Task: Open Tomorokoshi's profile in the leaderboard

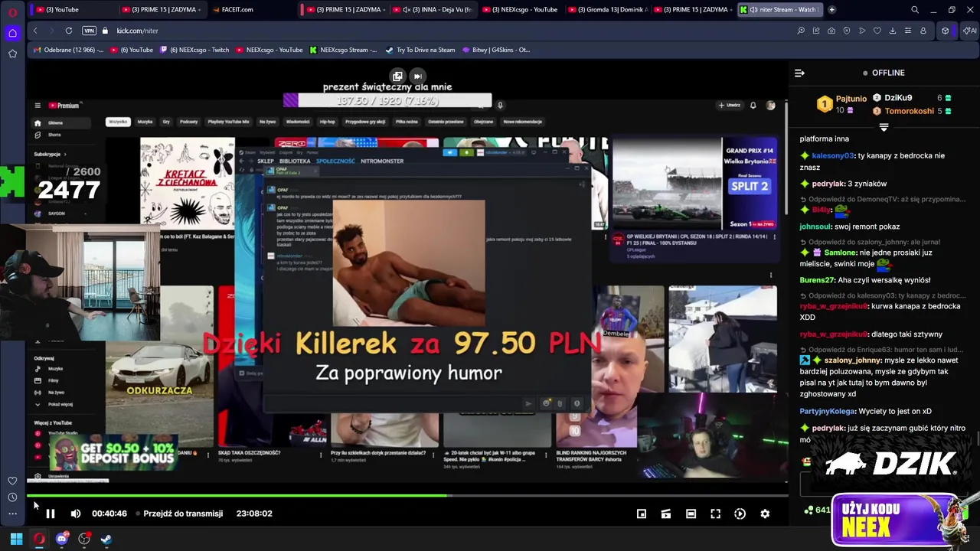Action: (x=909, y=111)
